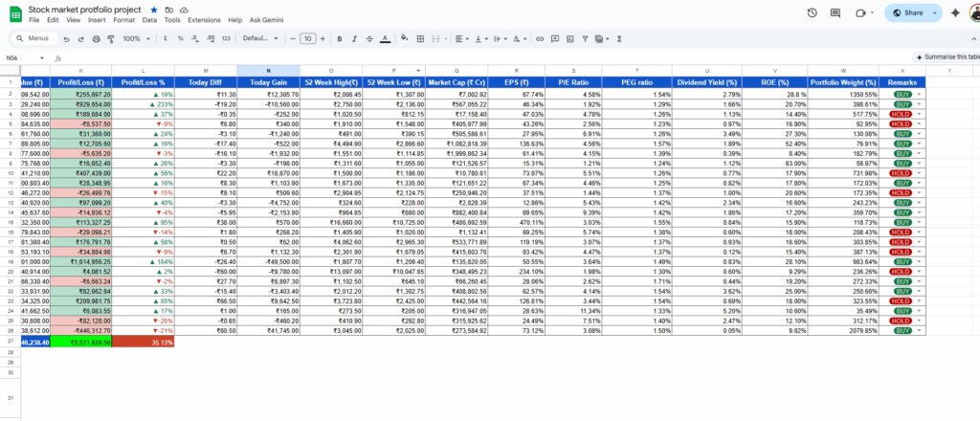Click the Undo icon in toolbar
980x421 pixels.
(66, 38)
